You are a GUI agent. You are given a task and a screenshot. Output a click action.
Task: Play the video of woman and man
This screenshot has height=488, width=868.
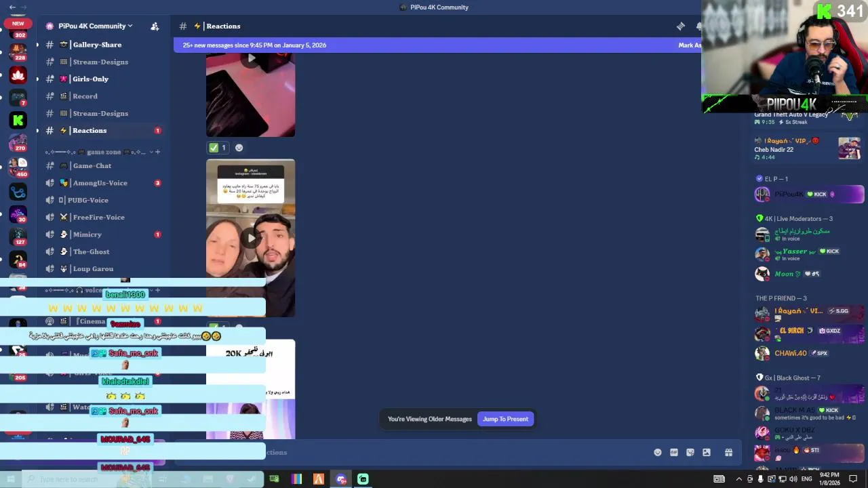click(x=251, y=238)
